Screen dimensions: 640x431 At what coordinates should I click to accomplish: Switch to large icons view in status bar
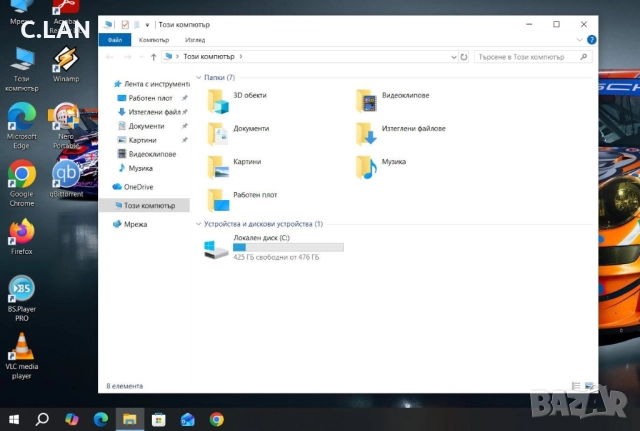589,385
